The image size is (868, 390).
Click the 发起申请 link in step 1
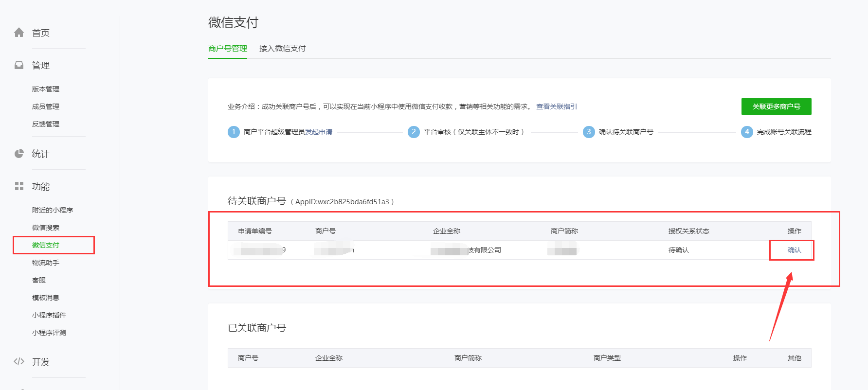click(319, 132)
